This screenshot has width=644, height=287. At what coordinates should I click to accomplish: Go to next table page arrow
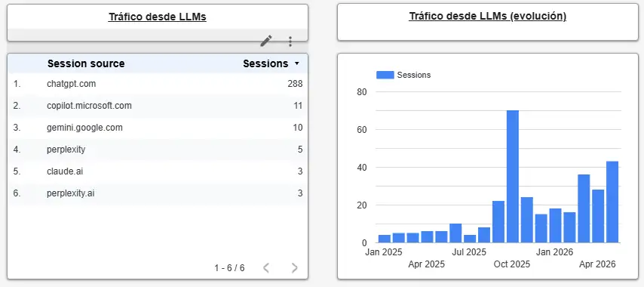click(x=294, y=268)
